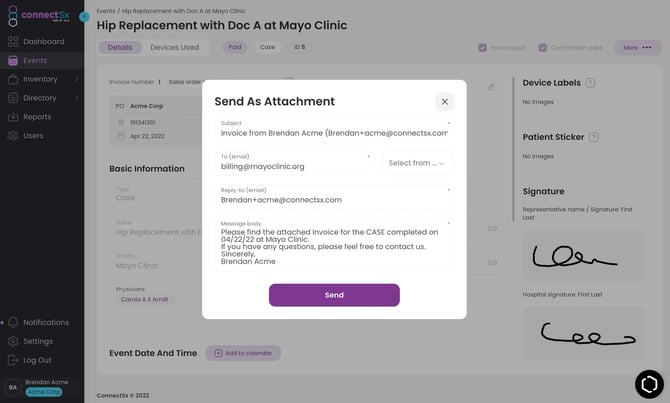Expand the Inventory submenu chevron
Screen dimensions: 670x403
click(77, 79)
